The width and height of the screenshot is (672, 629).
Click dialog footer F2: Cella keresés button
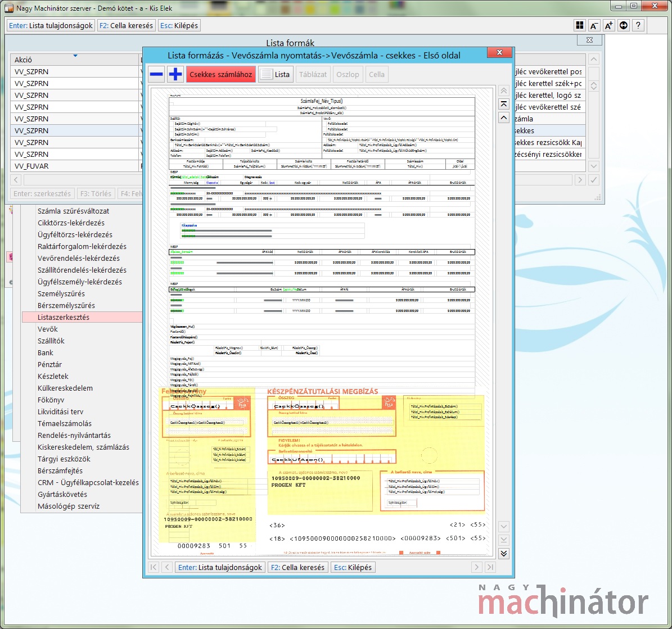297,567
